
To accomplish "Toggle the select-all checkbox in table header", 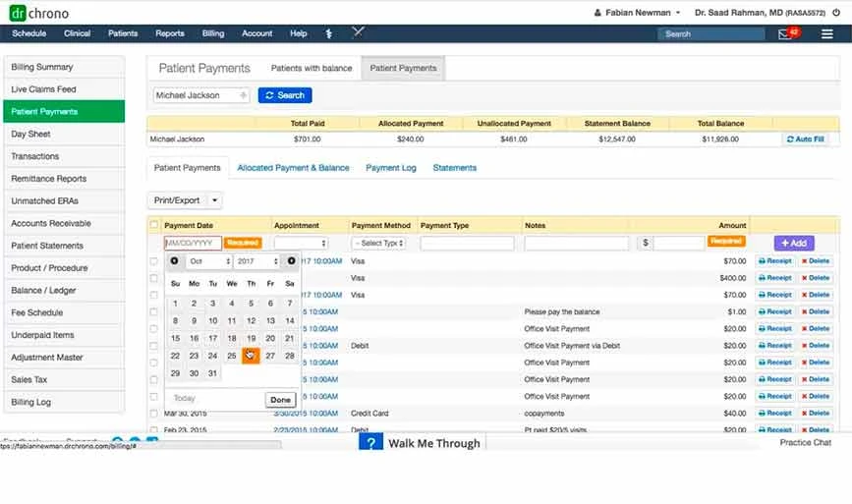I will click(x=154, y=225).
